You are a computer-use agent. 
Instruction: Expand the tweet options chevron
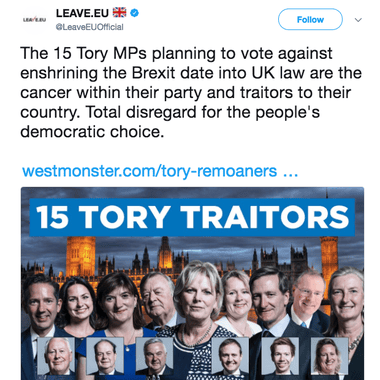[x=358, y=20]
